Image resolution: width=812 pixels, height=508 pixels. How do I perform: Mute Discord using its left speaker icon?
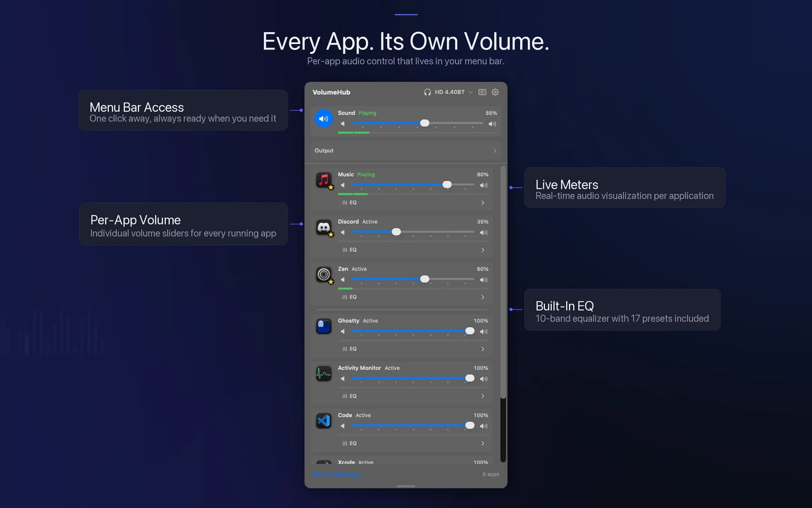[343, 232]
